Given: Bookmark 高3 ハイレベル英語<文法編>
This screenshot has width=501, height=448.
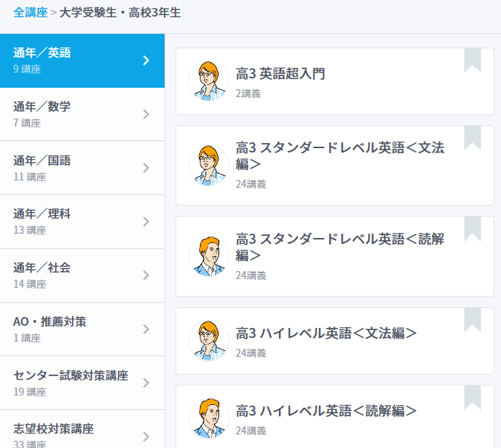Looking at the screenshot, I should coord(472,320).
